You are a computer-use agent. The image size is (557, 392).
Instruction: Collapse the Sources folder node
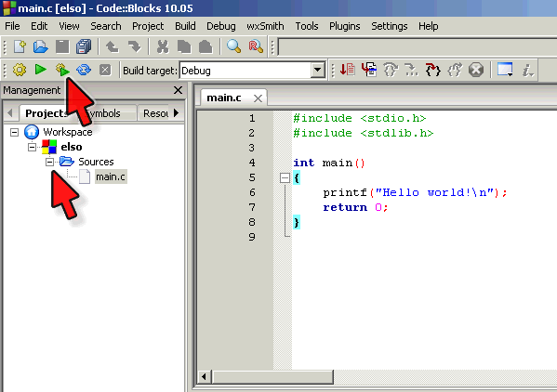(49, 163)
